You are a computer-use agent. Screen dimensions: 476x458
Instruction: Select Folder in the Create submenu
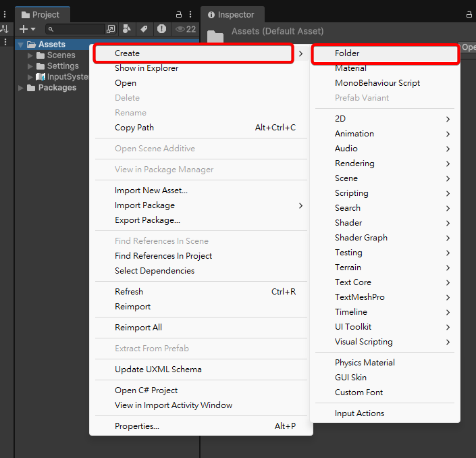(347, 53)
